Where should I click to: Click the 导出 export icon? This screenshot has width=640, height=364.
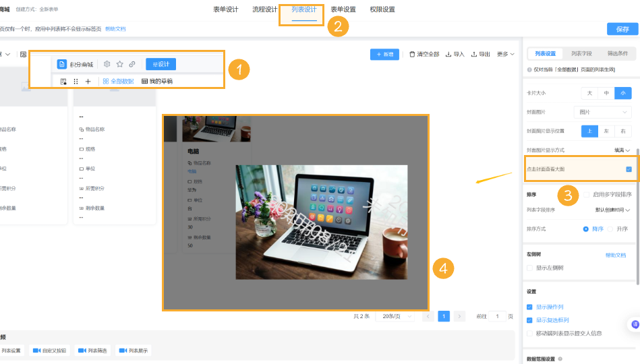click(x=474, y=55)
